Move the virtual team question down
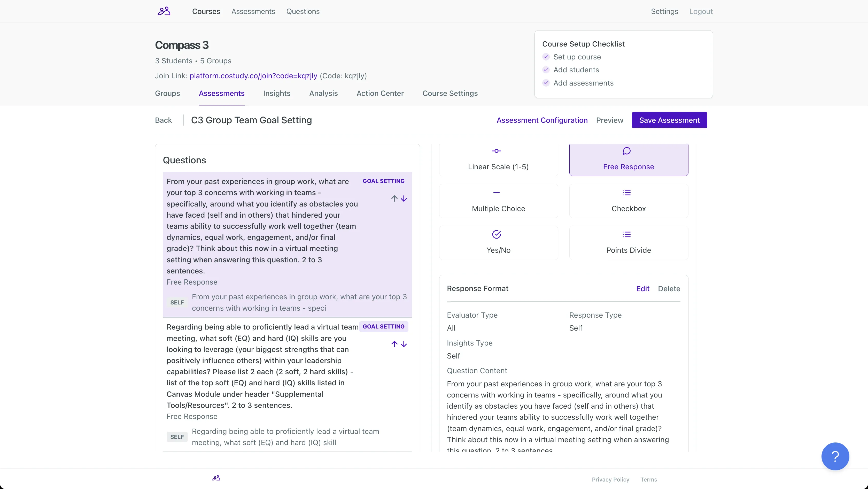This screenshot has height=489, width=868. click(404, 344)
